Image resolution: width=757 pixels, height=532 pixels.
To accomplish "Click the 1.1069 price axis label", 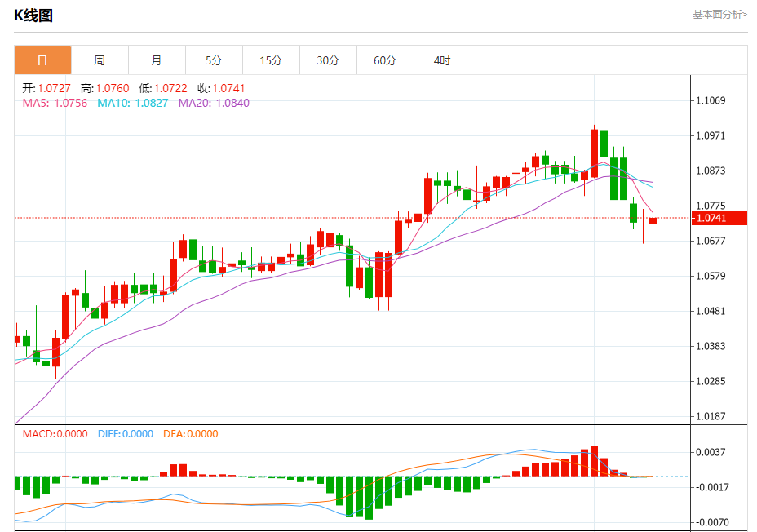I will (x=711, y=100).
